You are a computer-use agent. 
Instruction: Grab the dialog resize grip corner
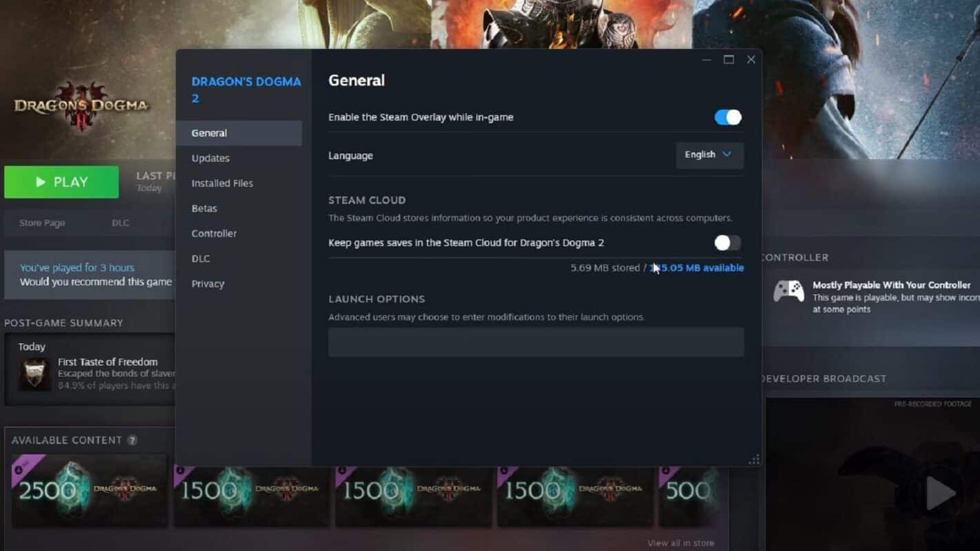(754, 459)
